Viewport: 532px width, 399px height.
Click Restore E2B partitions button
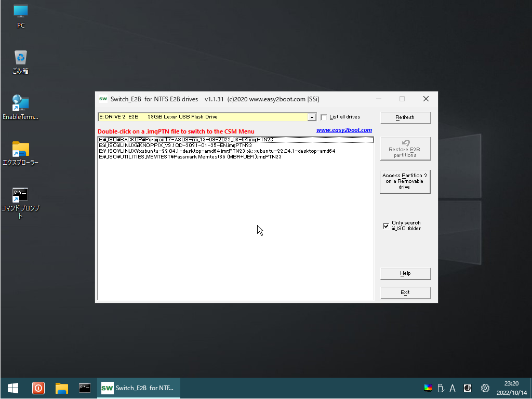pos(405,149)
